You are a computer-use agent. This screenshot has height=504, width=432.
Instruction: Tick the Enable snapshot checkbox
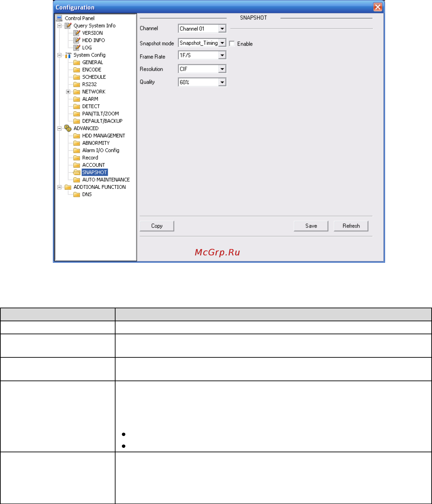coord(232,44)
